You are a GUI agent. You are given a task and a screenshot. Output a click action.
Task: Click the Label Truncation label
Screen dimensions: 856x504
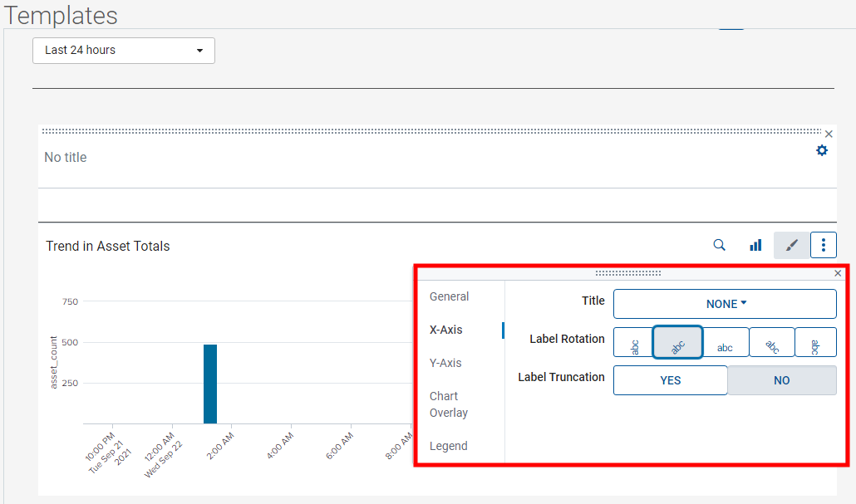(561, 377)
